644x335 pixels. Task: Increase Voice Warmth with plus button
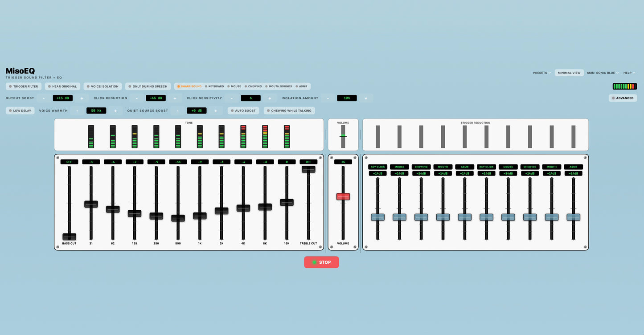(x=115, y=110)
